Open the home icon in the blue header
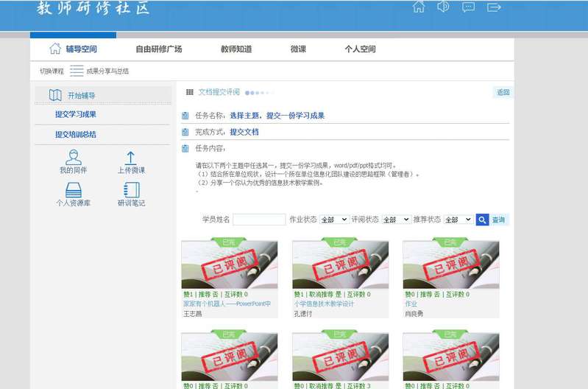 click(419, 7)
